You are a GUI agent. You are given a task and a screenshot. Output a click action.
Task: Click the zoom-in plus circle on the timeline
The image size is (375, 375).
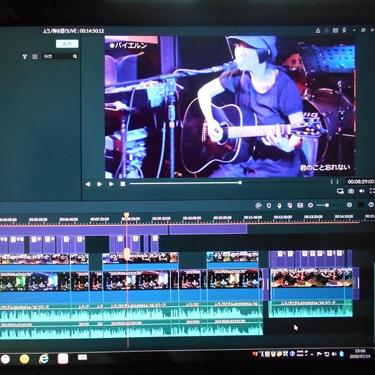[x=349, y=205]
